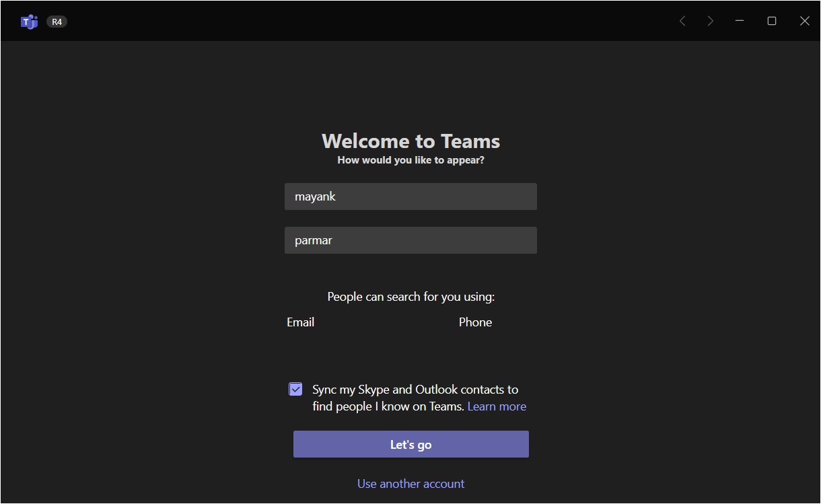The image size is (821, 504).
Task: Click the forward navigation chevron
Action: pos(711,21)
